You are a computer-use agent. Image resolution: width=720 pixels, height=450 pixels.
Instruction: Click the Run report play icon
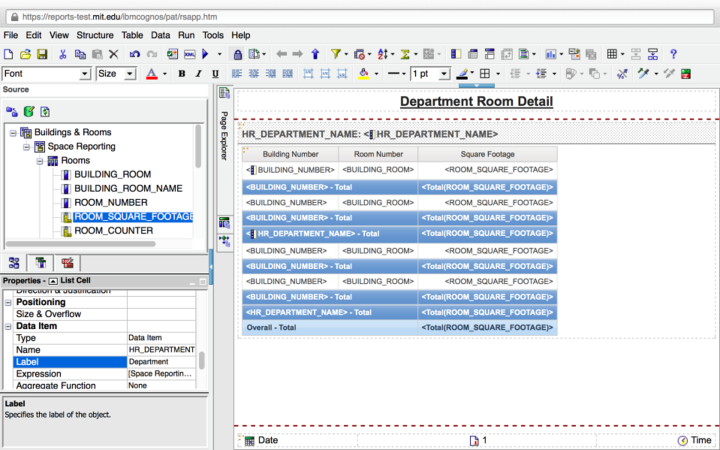(205, 54)
